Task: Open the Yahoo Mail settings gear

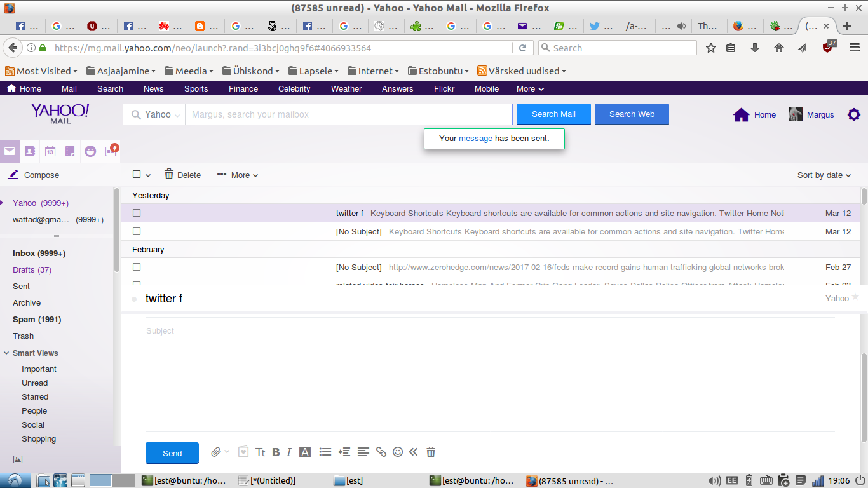Action: click(854, 114)
